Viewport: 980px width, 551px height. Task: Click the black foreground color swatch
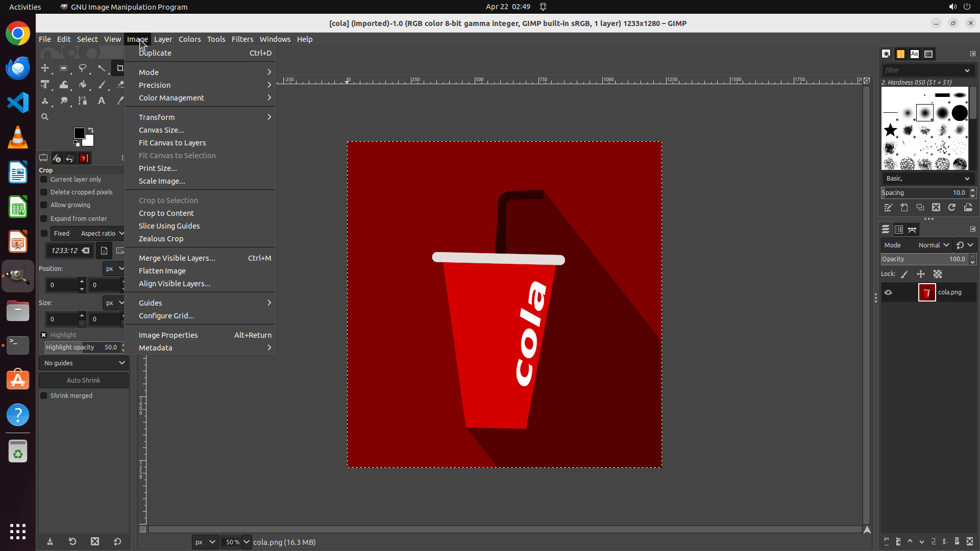(x=79, y=133)
